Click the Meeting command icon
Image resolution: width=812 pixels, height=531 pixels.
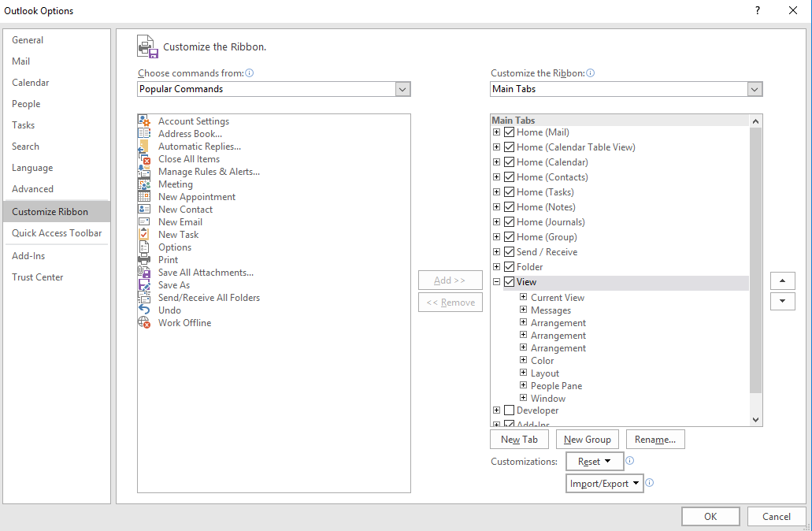(x=144, y=184)
